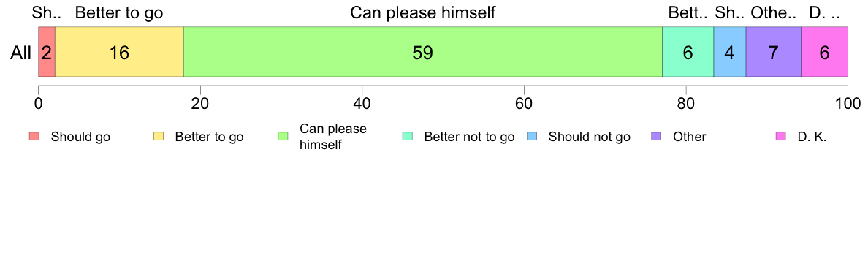Screen dimensions: 868x269
Task: Click the red 'Should go' legend swatch
Action: (34, 137)
